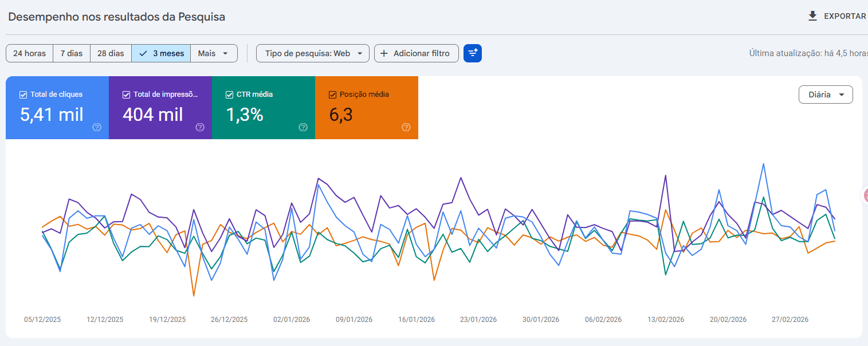Open Tipo de pesquisa: Web dropdown
The image size is (868, 346).
point(312,53)
